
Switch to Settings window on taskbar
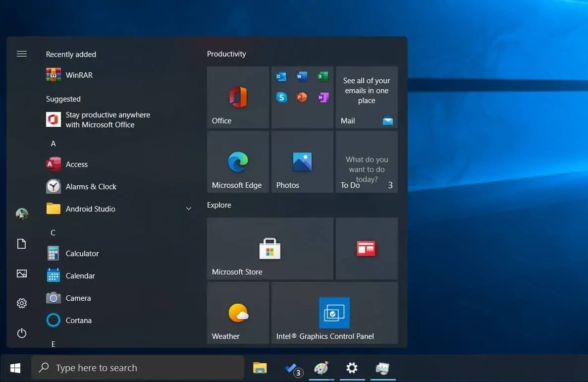352,368
